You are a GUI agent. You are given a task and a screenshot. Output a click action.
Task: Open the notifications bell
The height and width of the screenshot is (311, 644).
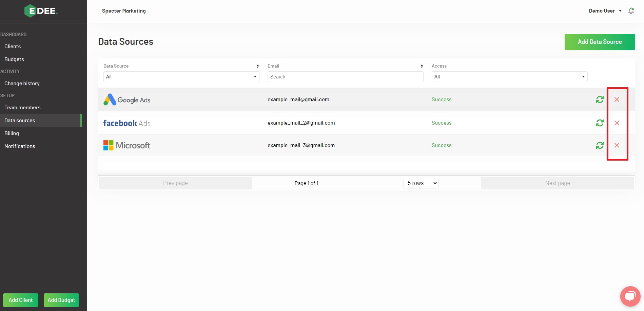[x=631, y=11]
